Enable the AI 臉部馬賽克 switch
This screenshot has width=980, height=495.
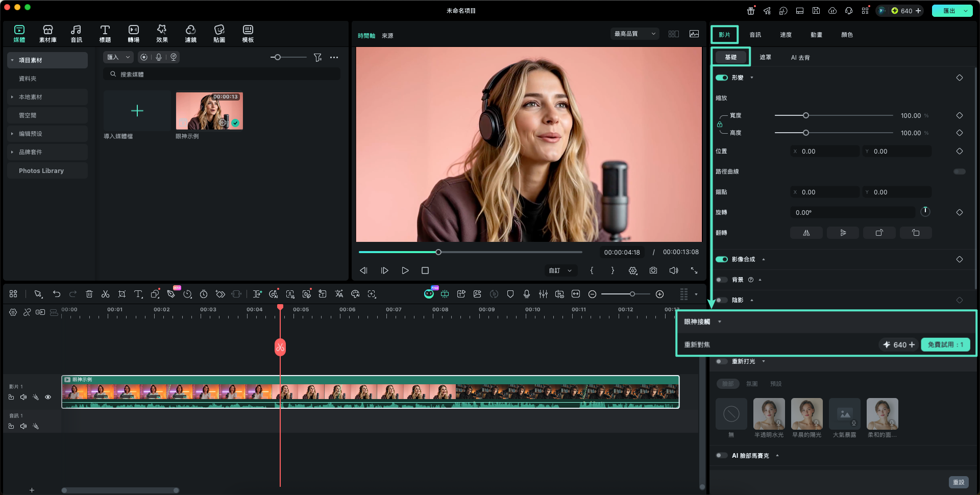pyautogui.click(x=722, y=455)
